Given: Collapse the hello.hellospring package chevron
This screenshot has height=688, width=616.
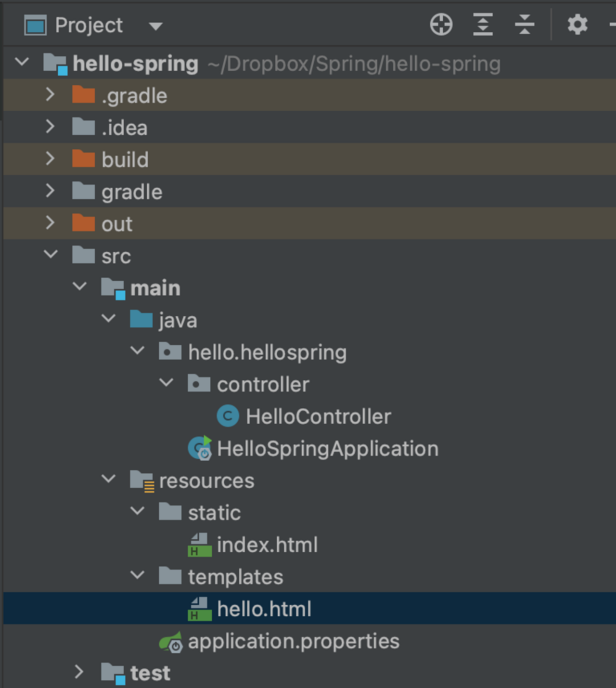Looking at the screenshot, I should point(138,350).
